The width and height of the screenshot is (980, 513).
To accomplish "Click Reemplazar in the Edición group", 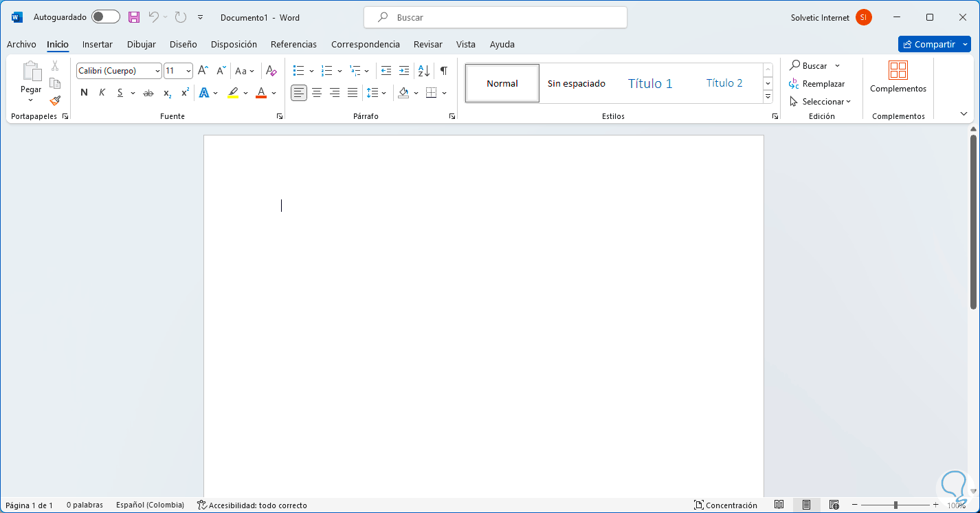I will (823, 83).
